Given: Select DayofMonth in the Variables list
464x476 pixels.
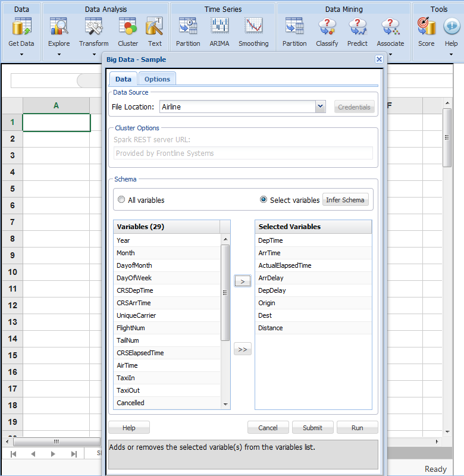Looking at the screenshot, I should pos(167,265).
